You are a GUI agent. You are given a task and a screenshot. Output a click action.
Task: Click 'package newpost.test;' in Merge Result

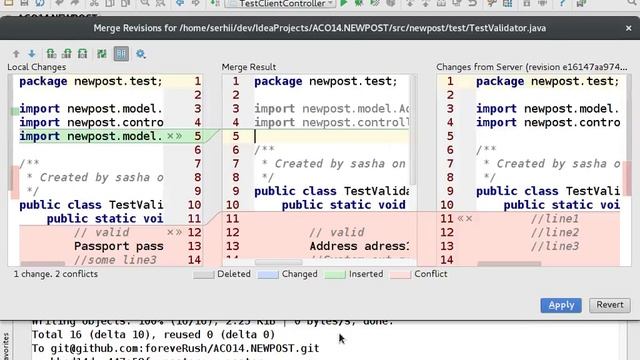click(326, 81)
